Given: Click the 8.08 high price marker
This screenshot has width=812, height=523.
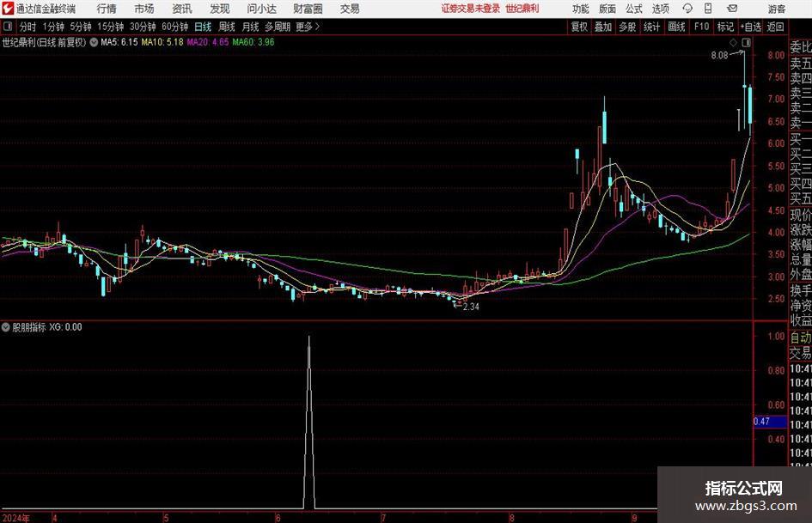Looking at the screenshot, I should pos(719,55).
